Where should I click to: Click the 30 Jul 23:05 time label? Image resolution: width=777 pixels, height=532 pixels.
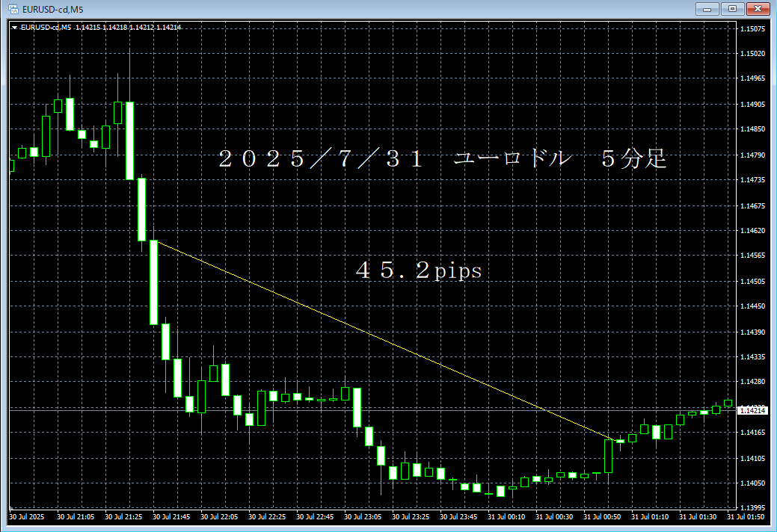[x=363, y=516]
